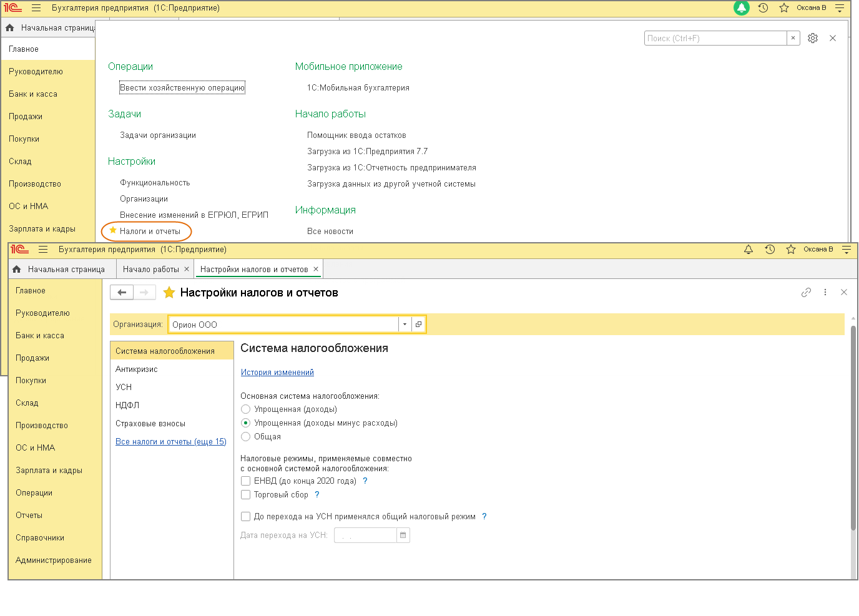Select Упрощенная (доходы) radio button
859x616 pixels.
[x=246, y=409]
